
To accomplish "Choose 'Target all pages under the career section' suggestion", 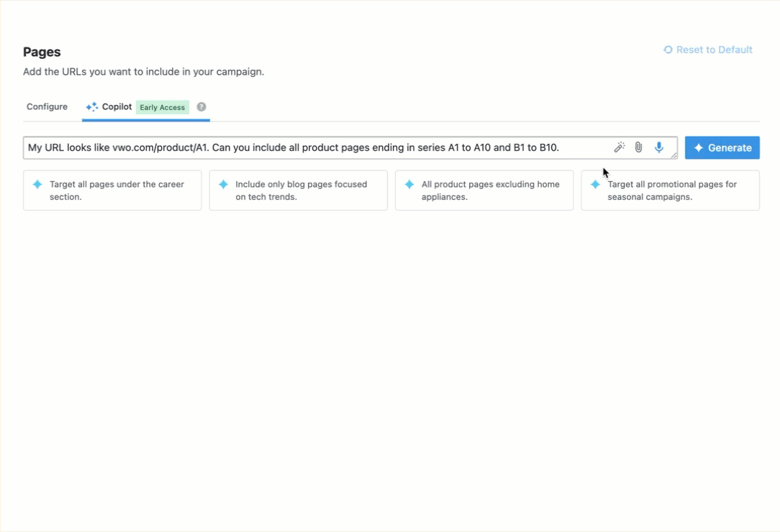I will (112, 191).
